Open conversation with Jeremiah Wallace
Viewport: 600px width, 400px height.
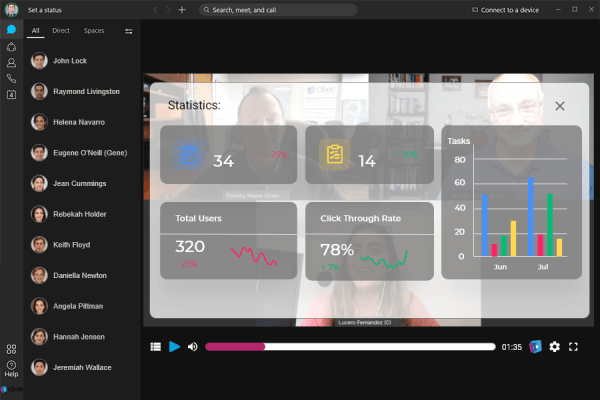point(82,367)
